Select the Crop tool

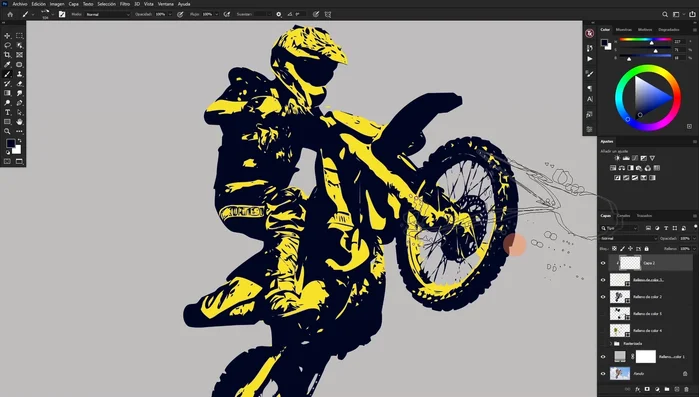pyautogui.click(x=7, y=55)
